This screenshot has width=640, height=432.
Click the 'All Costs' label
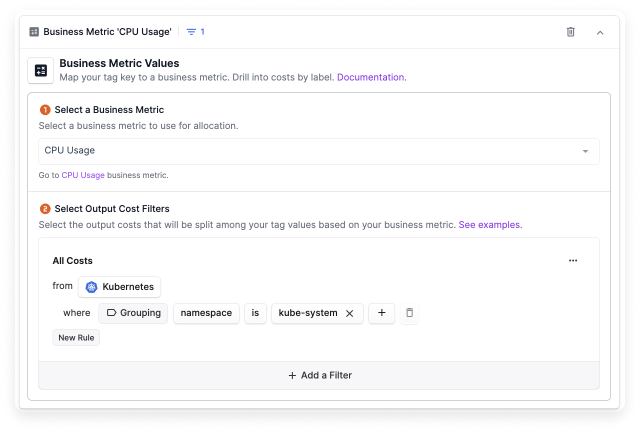(x=73, y=261)
